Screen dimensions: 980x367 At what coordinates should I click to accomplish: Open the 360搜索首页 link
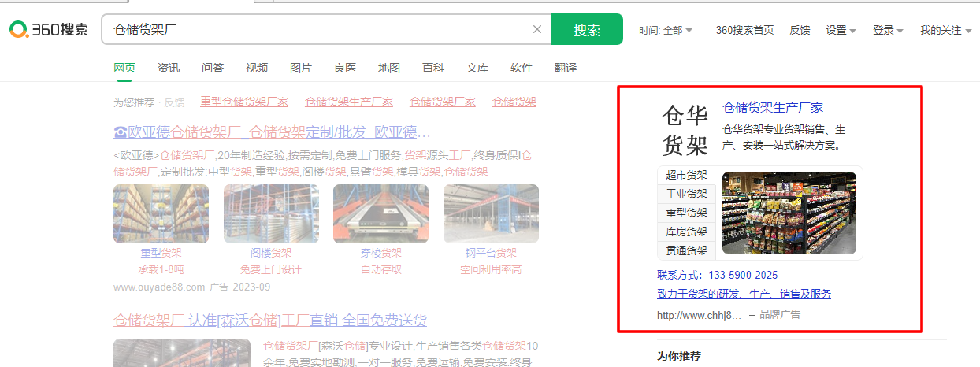[744, 31]
